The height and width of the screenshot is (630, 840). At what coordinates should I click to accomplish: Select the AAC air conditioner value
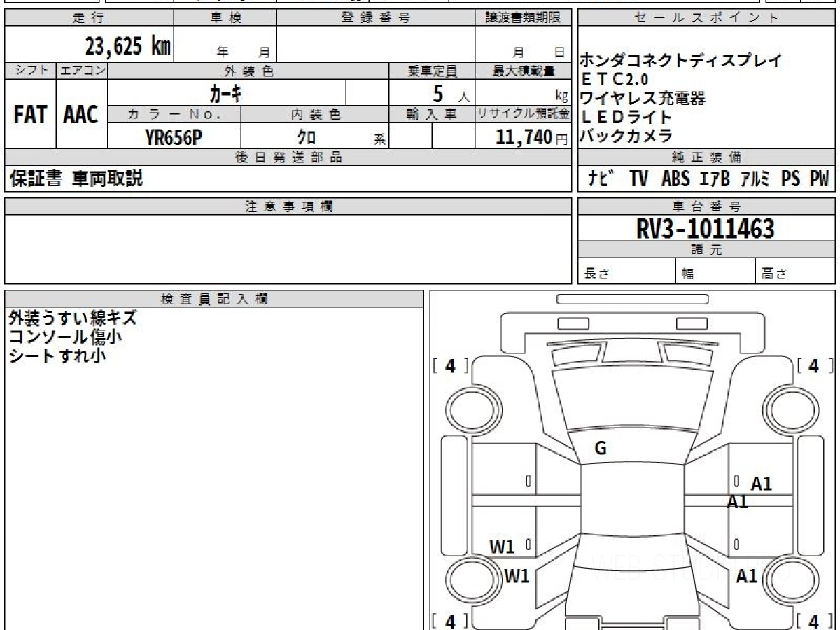81,115
